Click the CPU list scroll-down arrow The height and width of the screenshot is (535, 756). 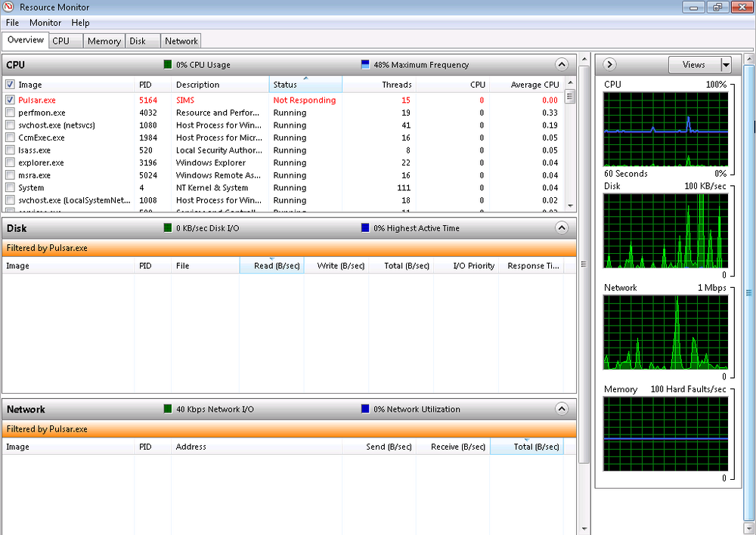click(570, 206)
